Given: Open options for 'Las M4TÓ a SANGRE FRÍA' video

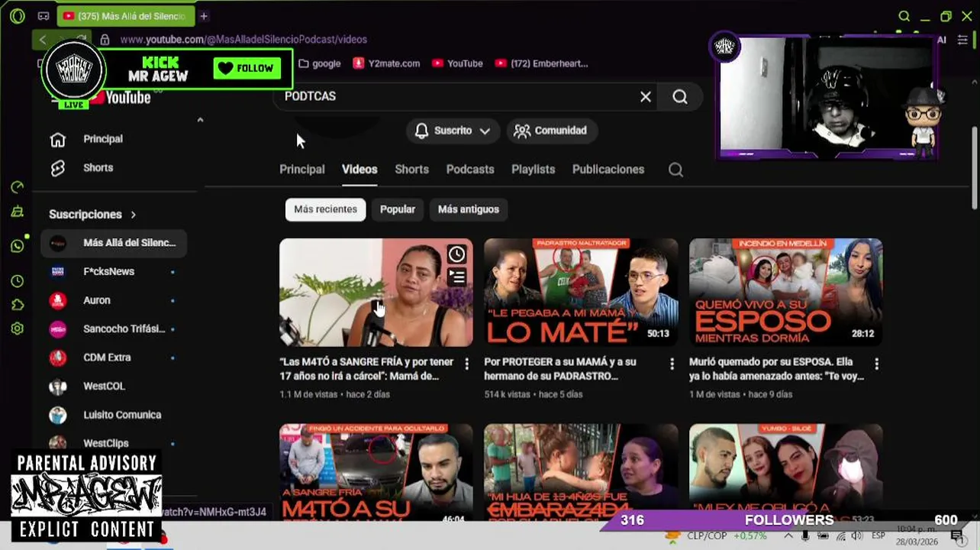Looking at the screenshot, I should pyautogui.click(x=467, y=364).
